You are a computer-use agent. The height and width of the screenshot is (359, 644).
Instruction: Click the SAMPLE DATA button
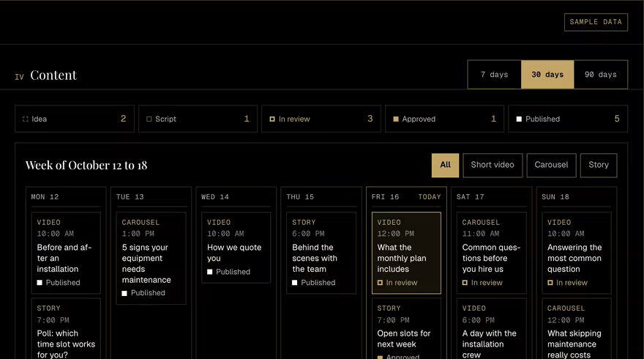point(596,22)
